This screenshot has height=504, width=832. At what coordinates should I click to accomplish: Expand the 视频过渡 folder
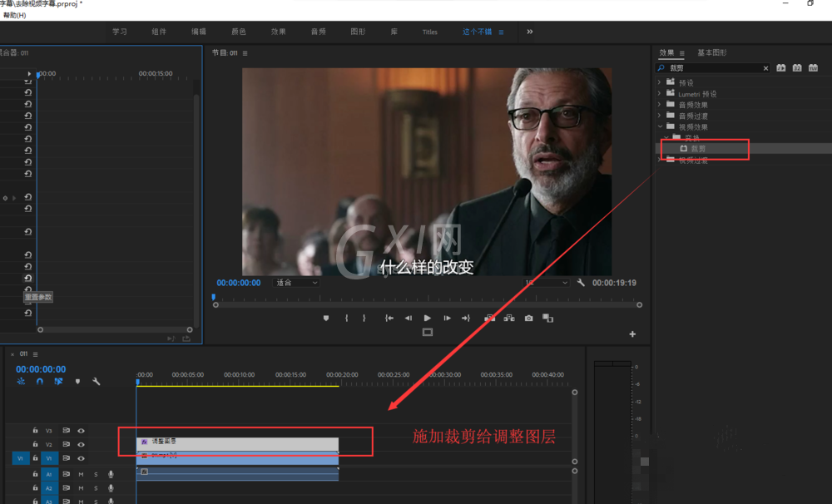click(x=660, y=161)
